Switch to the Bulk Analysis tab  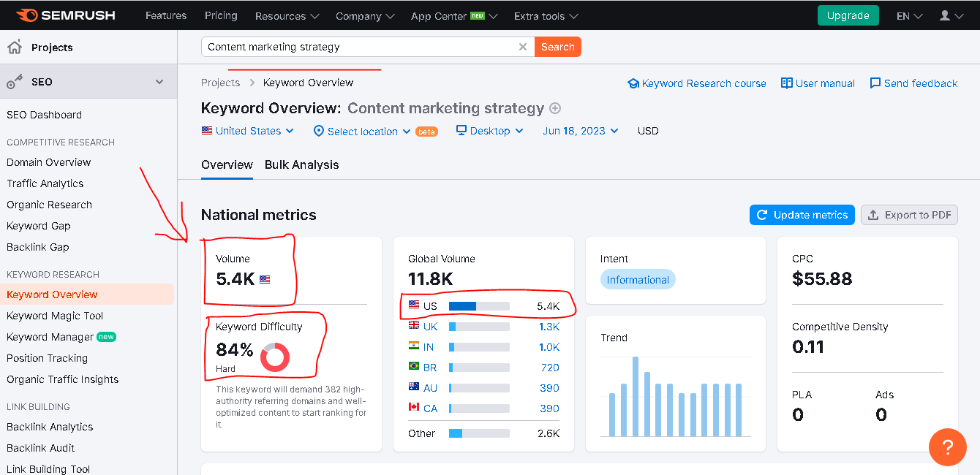click(x=302, y=164)
